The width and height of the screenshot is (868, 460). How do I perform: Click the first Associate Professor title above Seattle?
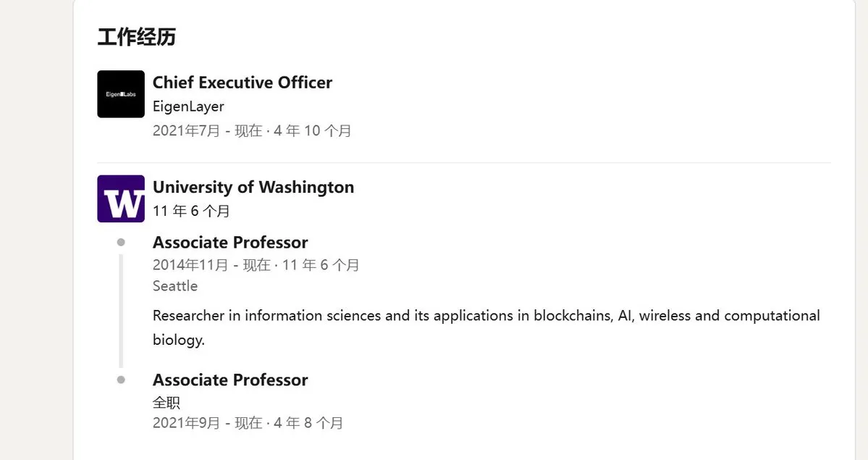[x=230, y=242]
